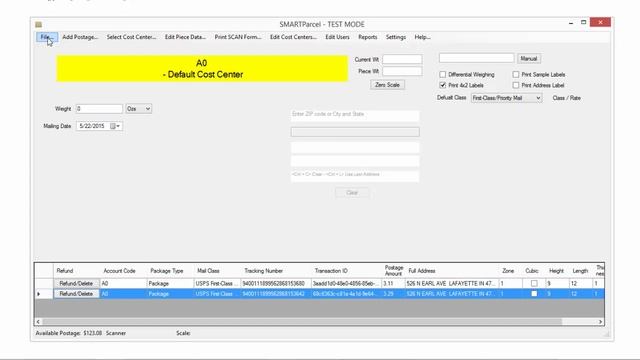Click the yellow A0 Default Cost Center banner
The width and height of the screenshot is (640, 360).
(202, 69)
